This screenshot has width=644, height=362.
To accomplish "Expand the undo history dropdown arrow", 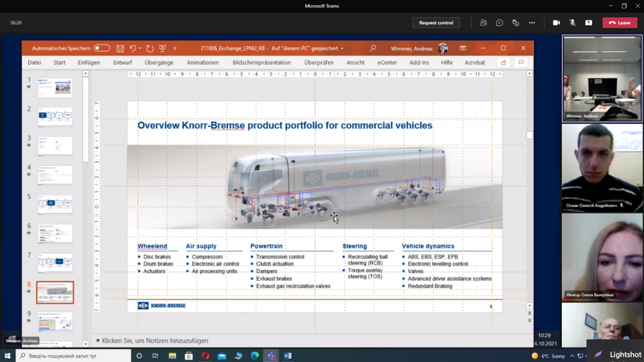I will [x=141, y=48].
